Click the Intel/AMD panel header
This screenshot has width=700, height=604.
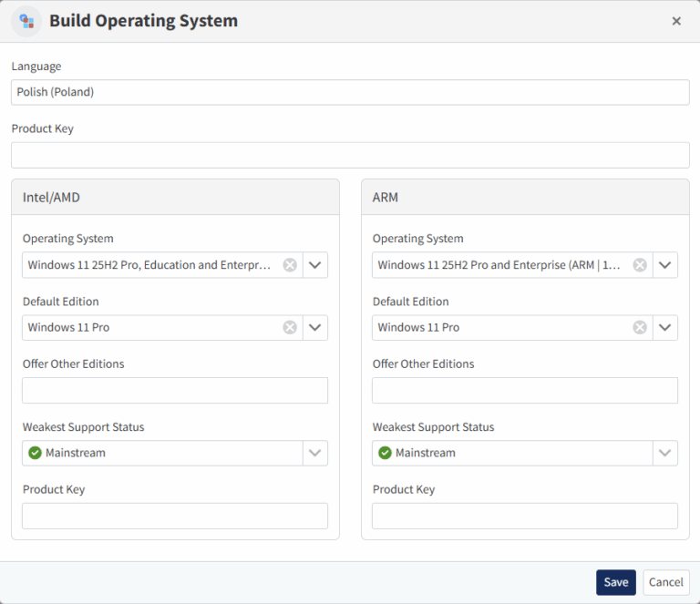pyautogui.click(x=175, y=197)
